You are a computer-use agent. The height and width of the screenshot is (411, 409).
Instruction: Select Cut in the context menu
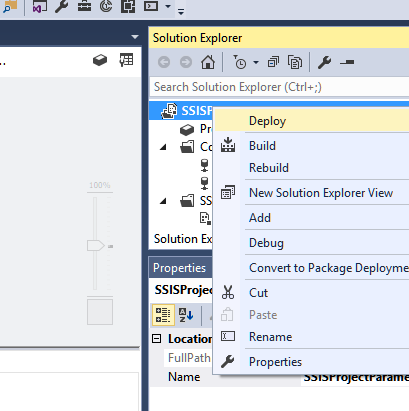tap(311, 293)
